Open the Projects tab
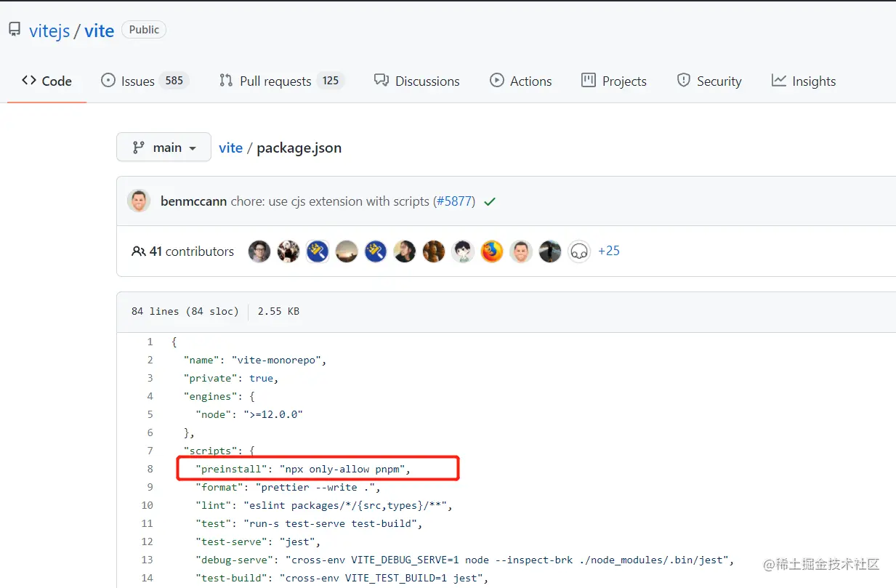Viewport: 896px width, 588px height. click(x=614, y=81)
